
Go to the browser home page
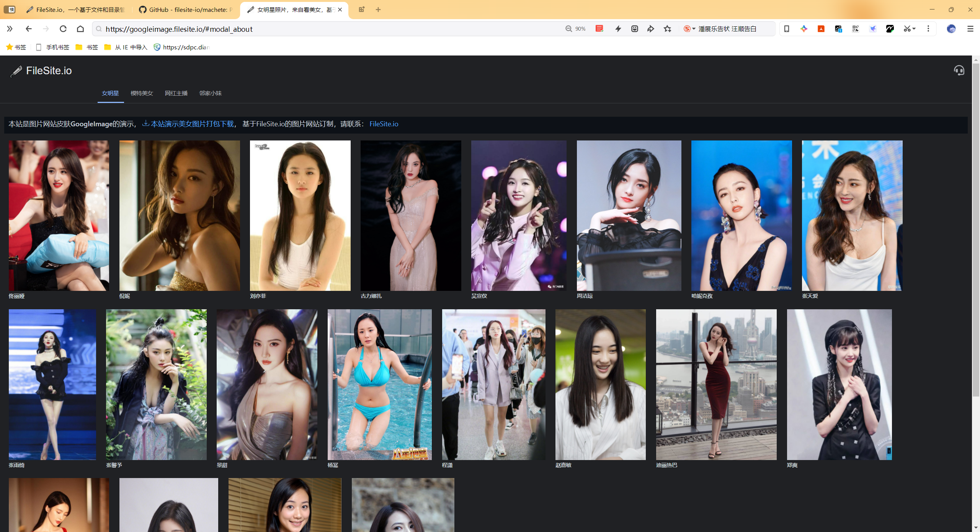tap(80, 29)
